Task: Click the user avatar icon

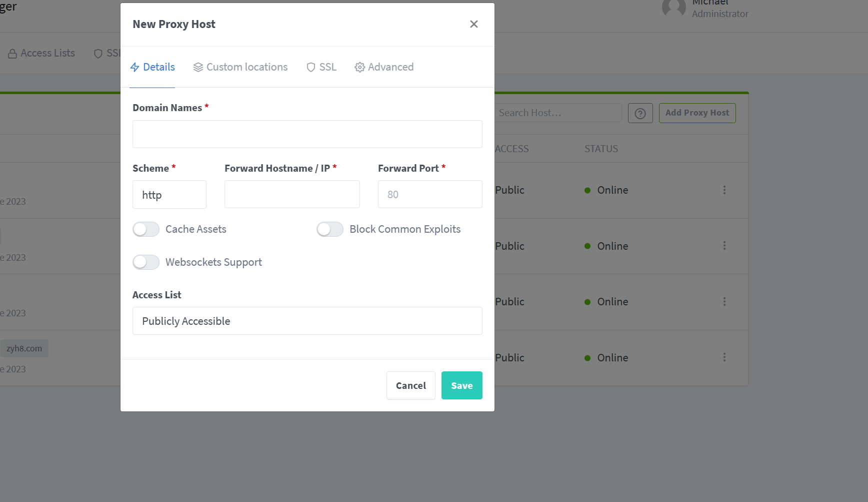Action: [x=674, y=8]
